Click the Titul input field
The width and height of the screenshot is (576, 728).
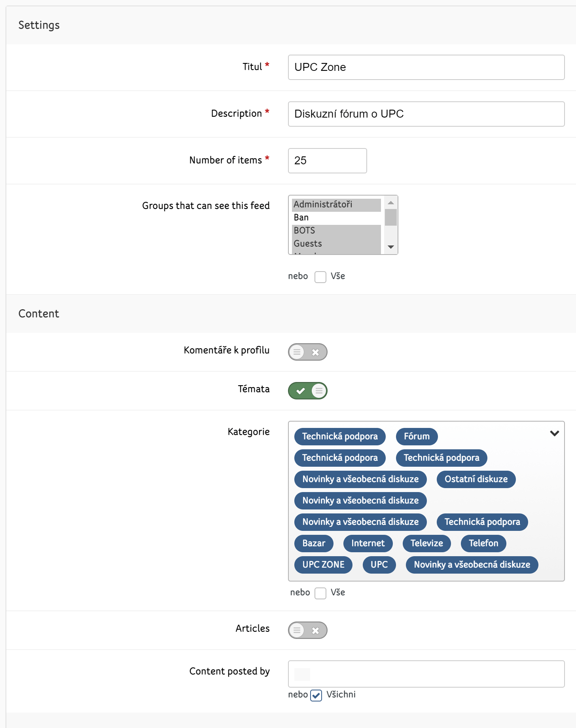(x=426, y=67)
